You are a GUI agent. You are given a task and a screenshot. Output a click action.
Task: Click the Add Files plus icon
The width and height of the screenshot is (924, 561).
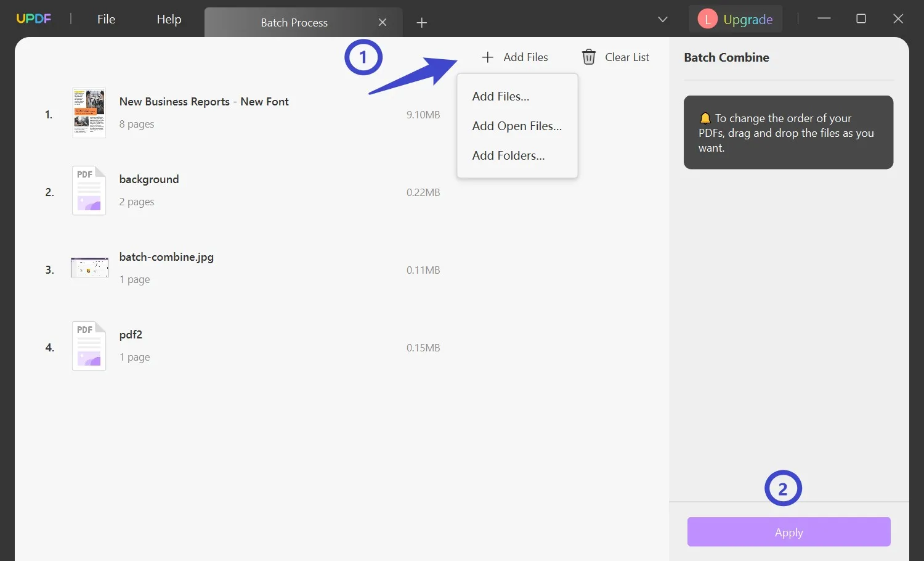click(x=487, y=57)
